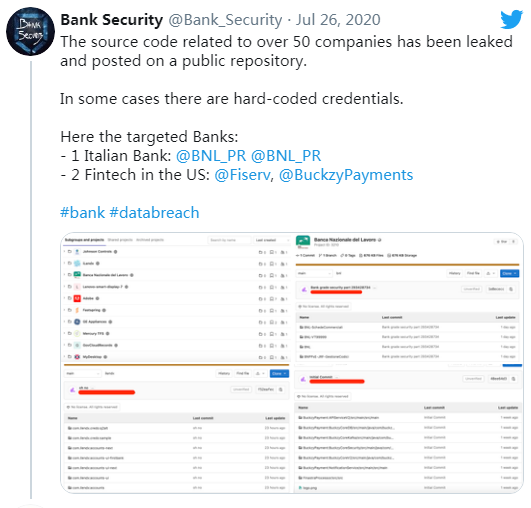Viewport: 531px width, 508px height.
Task: Switch to the Archived projects tab
Action: pos(150,240)
